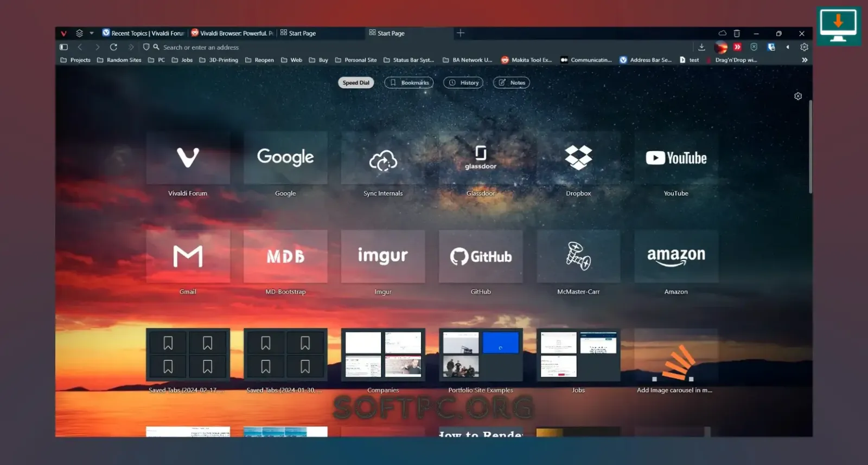The image size is (868, 465).
Task: Open a new tab with plus button
Action: coord(461,33)
